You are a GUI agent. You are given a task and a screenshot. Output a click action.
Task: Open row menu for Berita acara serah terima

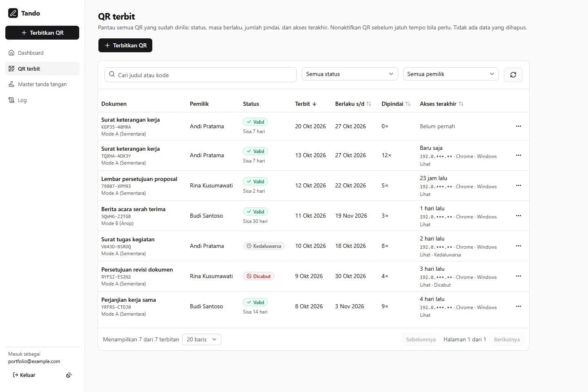(519, 216)
